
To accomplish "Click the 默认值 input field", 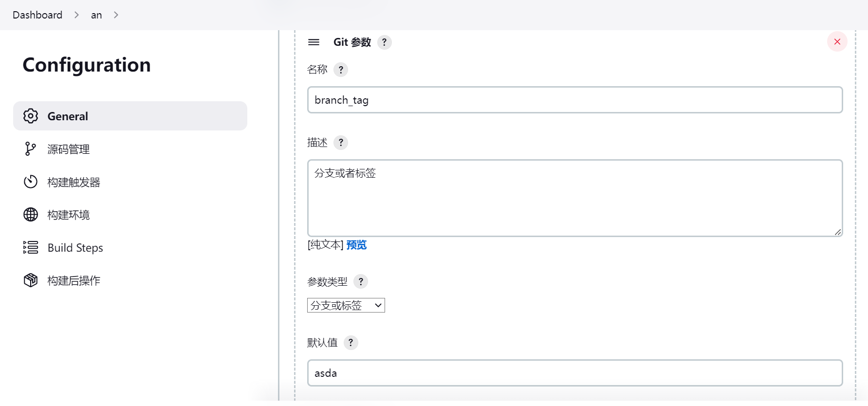I will click(574, 373).
